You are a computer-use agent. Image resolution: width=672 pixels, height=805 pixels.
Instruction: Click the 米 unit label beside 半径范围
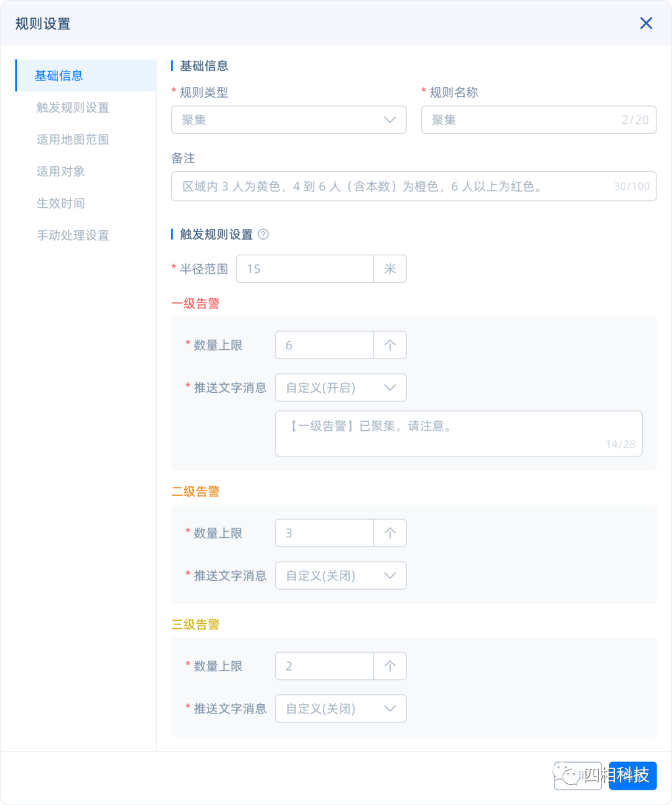(x=390, y=268)
